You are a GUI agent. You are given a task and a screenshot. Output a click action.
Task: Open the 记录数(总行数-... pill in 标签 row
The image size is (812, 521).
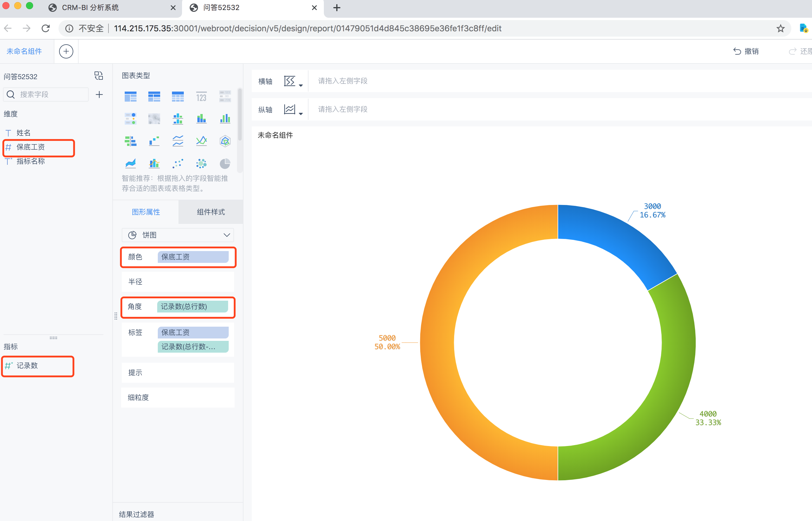point(193,347)
